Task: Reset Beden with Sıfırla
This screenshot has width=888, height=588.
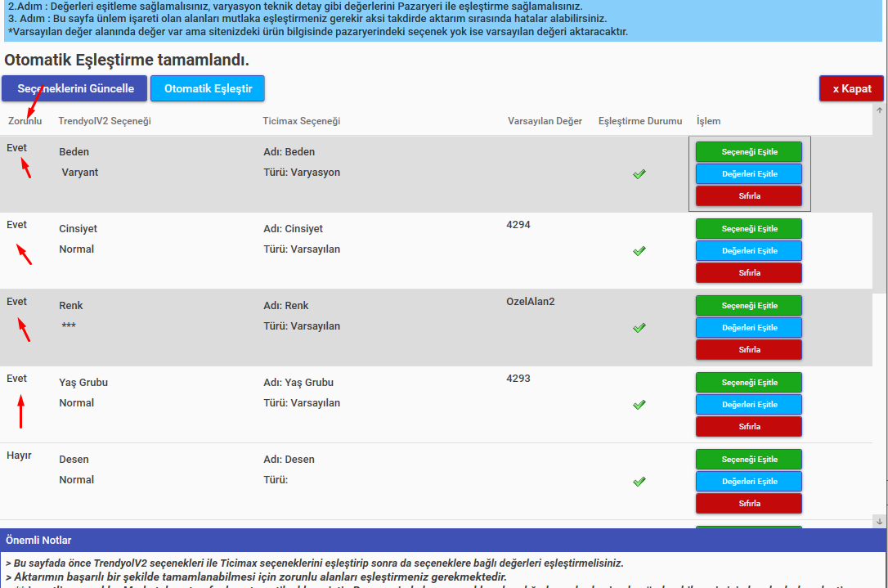Action: (x=749, y=196)
